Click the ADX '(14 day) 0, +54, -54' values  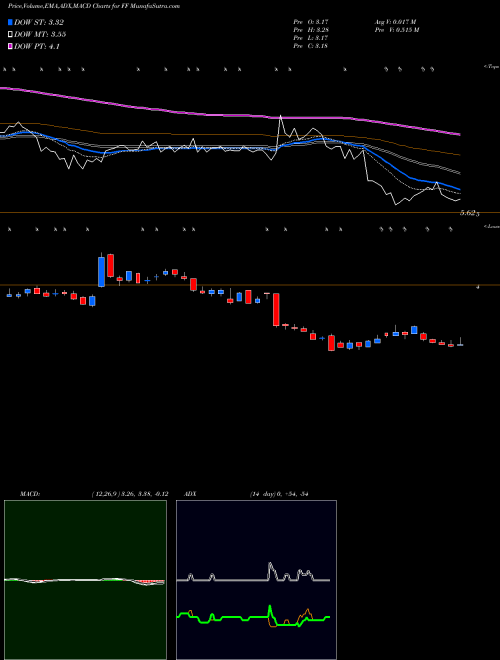click(279, 494)
